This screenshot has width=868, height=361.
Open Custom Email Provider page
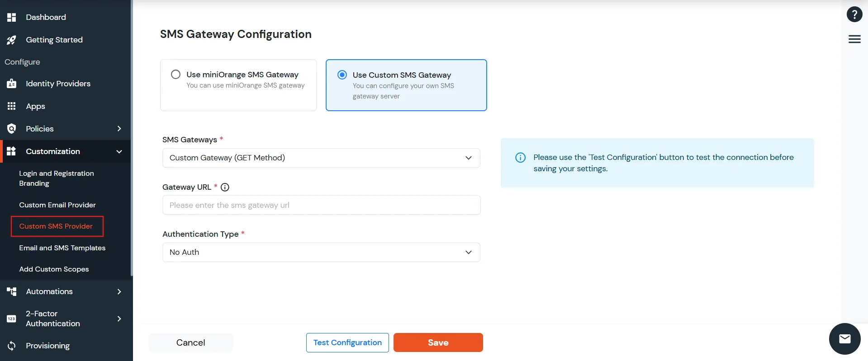(x=57, y=205)
